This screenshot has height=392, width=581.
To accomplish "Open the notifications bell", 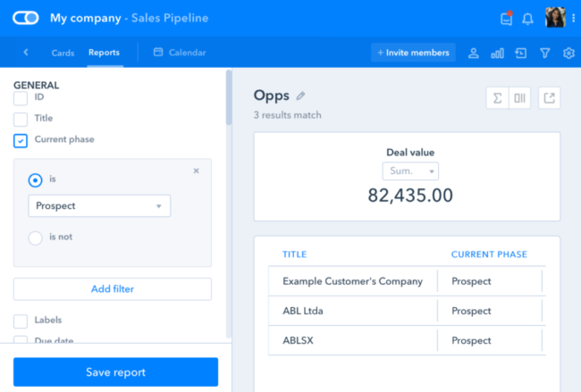I will [528, 19].
